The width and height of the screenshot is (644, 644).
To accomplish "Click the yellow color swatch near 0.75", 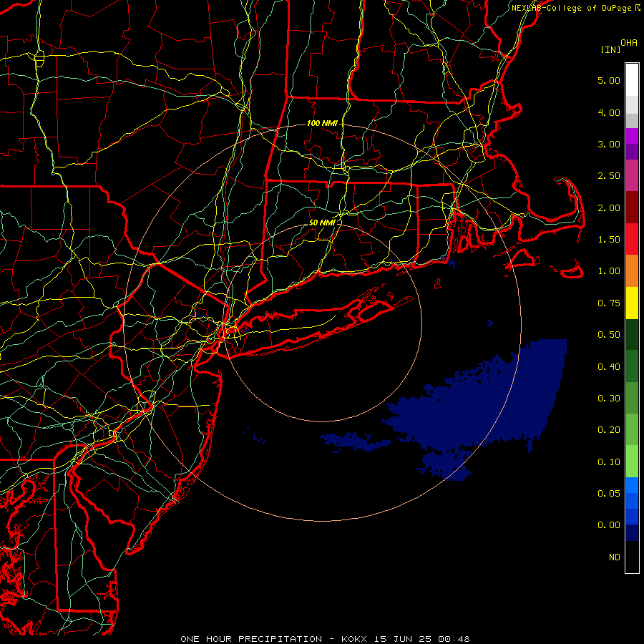I will coord(632,303).
